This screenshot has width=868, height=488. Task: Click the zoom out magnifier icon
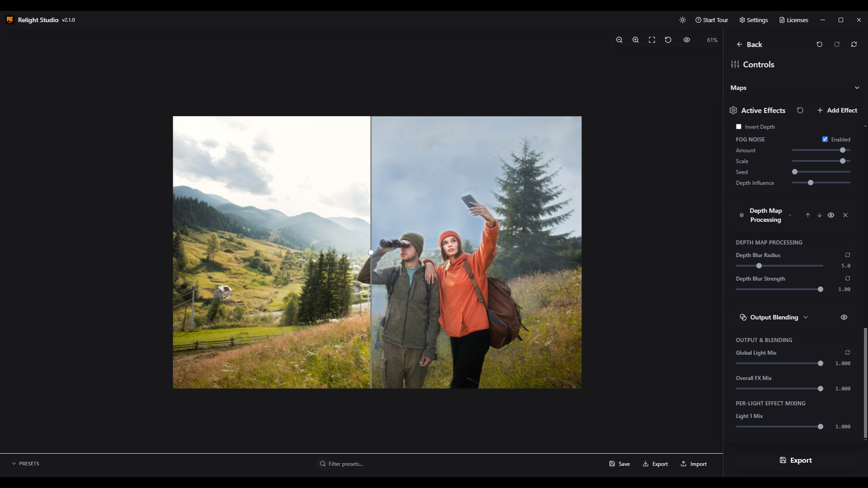(x=619, y=40)
